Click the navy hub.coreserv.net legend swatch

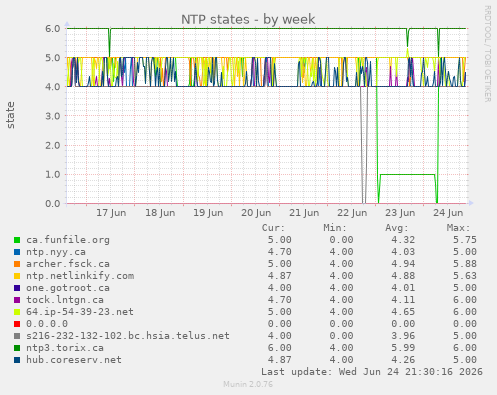coord(17,360)
